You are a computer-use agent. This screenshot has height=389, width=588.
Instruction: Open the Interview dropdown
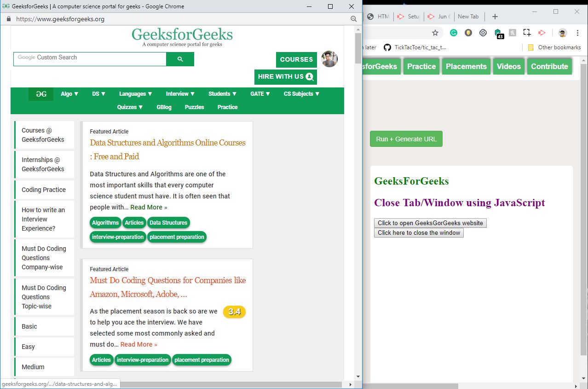180,94
